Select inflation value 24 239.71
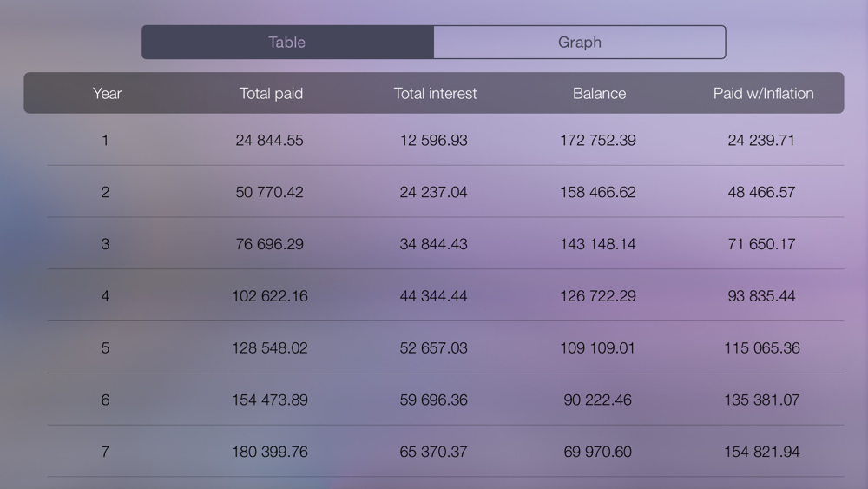868x489 pixels. coord(761,140)
